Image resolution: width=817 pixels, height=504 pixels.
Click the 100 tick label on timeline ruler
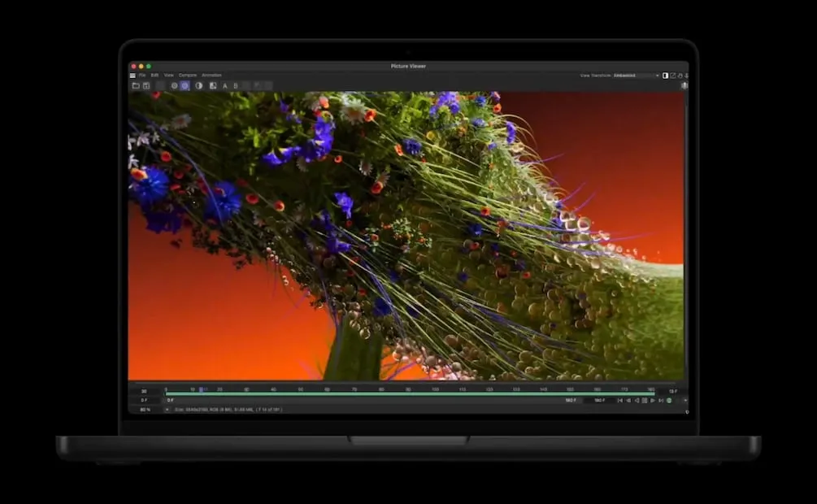click(x=435, y=389)
